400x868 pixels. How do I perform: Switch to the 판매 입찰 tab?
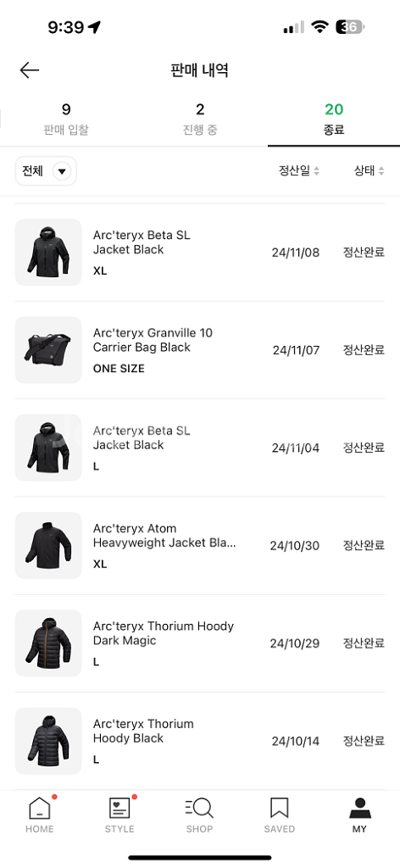pyautogui.click(x=66, y=120)
